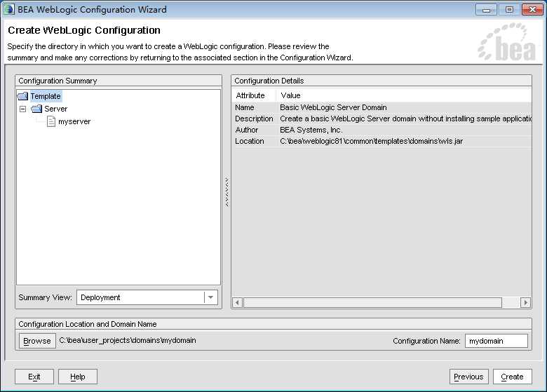
Task: Click the Template folder icon
Action: pyautogui.click(x=22, y=96)
